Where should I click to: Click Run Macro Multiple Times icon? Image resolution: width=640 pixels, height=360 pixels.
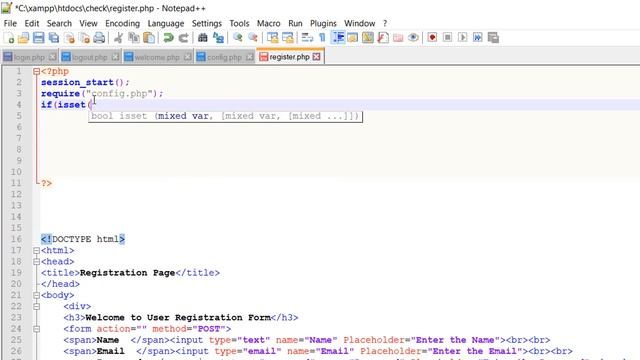point(478,38)
